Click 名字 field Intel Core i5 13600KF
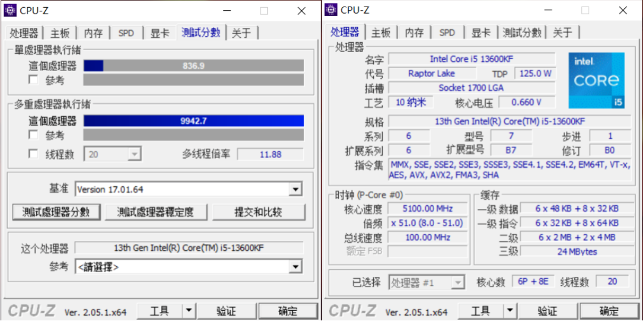Viewport: 644px width, 321px height. pyautogui.click(x=472, y=59)
